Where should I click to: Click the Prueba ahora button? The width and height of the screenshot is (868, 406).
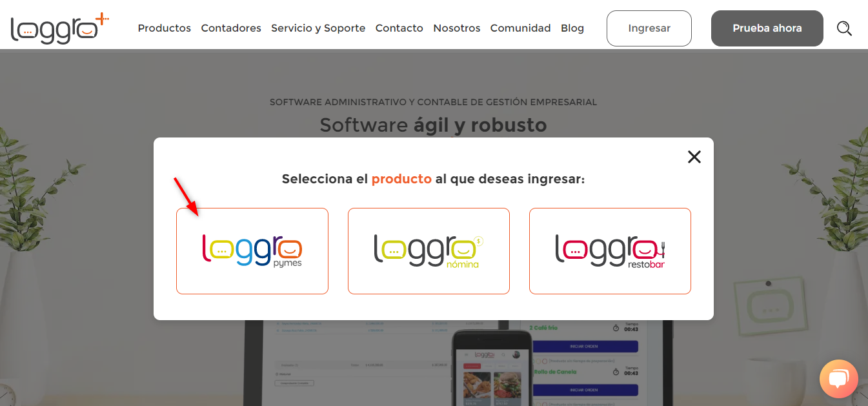tap(767, 28)
